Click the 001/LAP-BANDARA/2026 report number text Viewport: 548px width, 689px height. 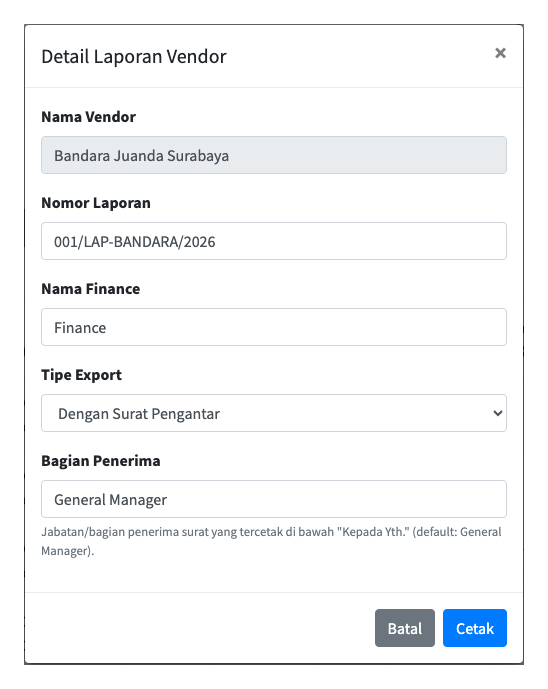pyautogui.click(x=134, y=242)
